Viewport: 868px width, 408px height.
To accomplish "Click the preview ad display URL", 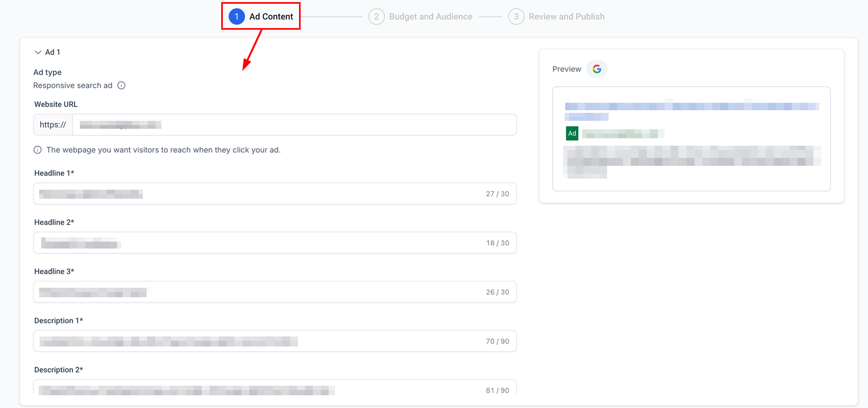I will 623,134.
